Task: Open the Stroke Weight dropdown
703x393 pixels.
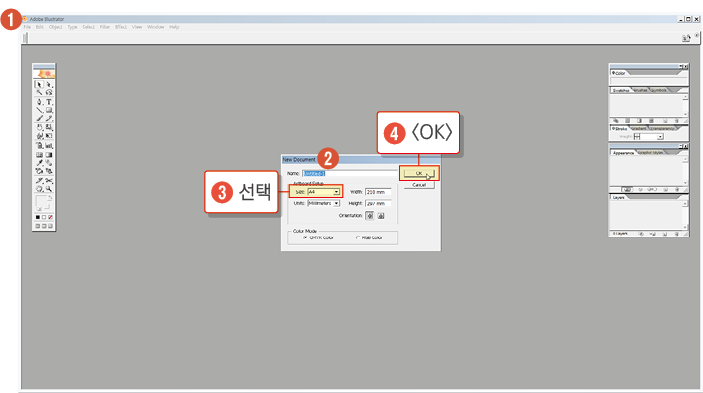Action: click(x=660, y=137)
